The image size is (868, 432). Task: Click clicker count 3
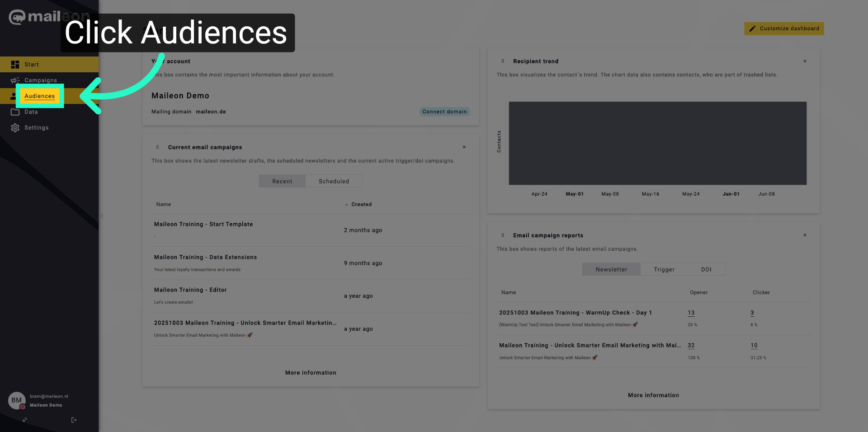752,313
